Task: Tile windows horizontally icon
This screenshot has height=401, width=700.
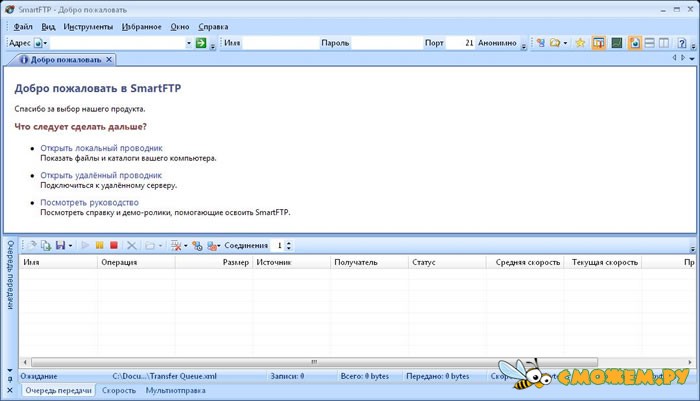Action: 650,43
